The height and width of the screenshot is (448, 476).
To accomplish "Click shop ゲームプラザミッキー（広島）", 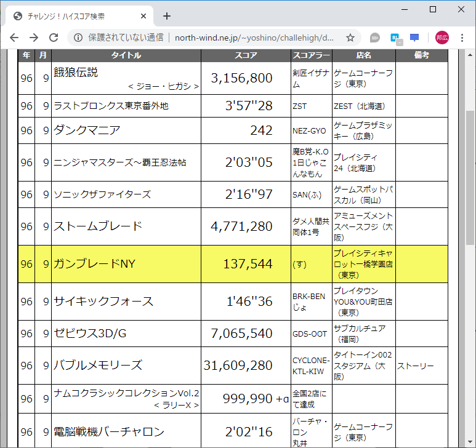I will pos(363,130).
